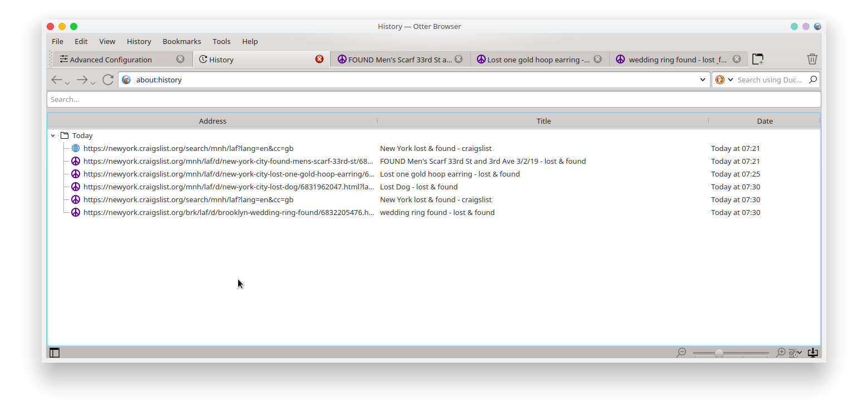This screenshot has width=868, height=410.
Task: Open the closed tabs trash icon
Action: click(812, 59)
